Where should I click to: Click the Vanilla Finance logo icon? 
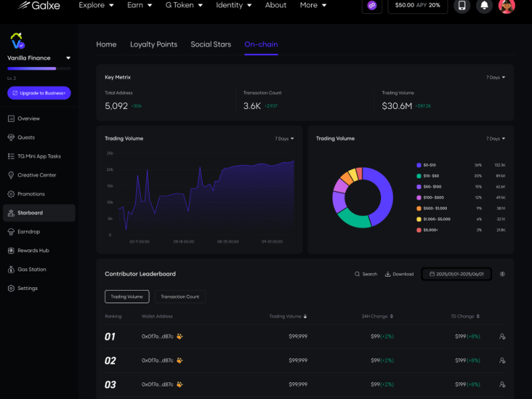point(17,41)
